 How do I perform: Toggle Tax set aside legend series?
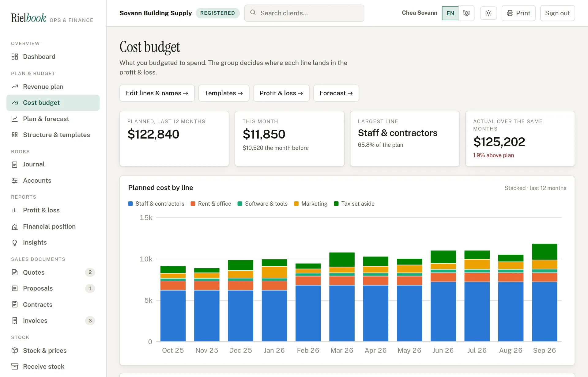point(354,204)
